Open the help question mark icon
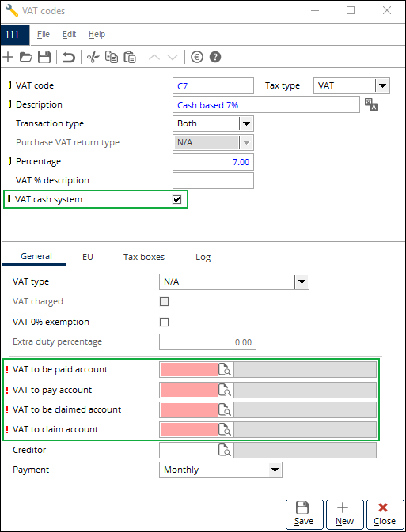Viewport: 406px width, 532px height. pyautogui.click(x=215, y=57)
